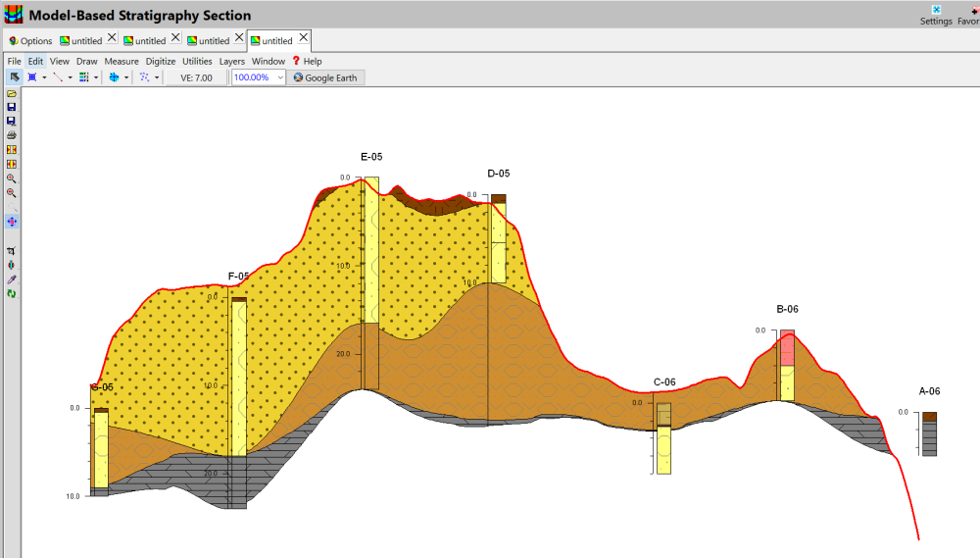The width and height of the screenshot is (980, 558).
Task: Click the Google Earth button
Action: tap(326, 77)
